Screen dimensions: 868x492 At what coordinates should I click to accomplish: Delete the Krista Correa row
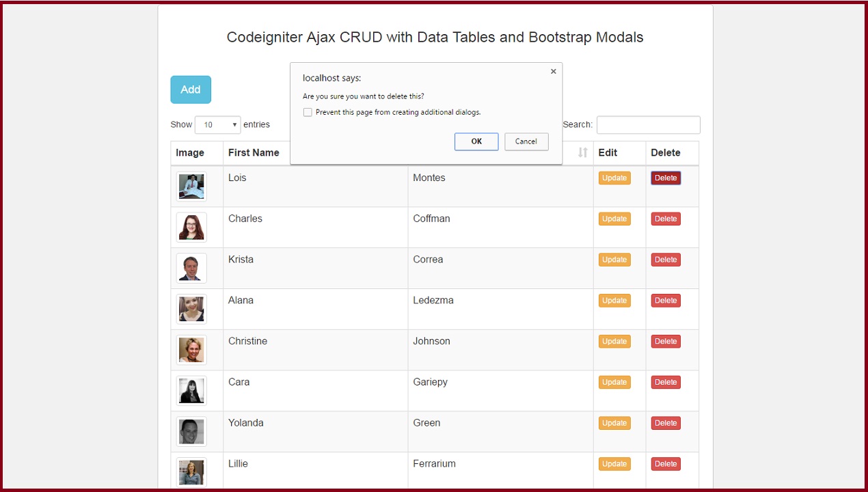[666, 260]
